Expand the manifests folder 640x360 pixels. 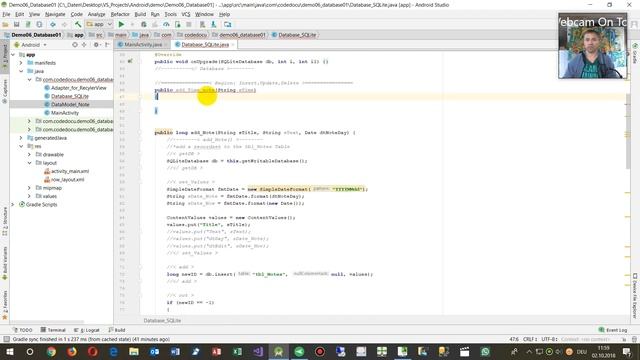(x=21, y=63)
